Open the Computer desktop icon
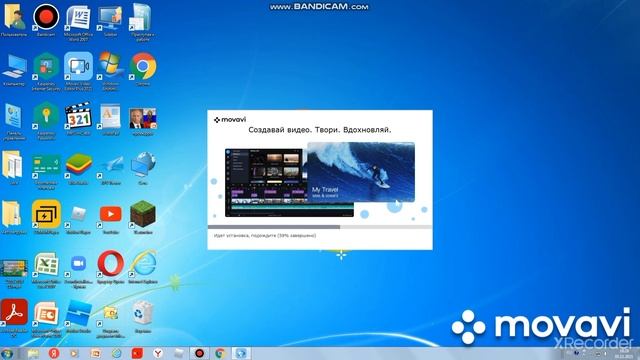 click(14, 67)
